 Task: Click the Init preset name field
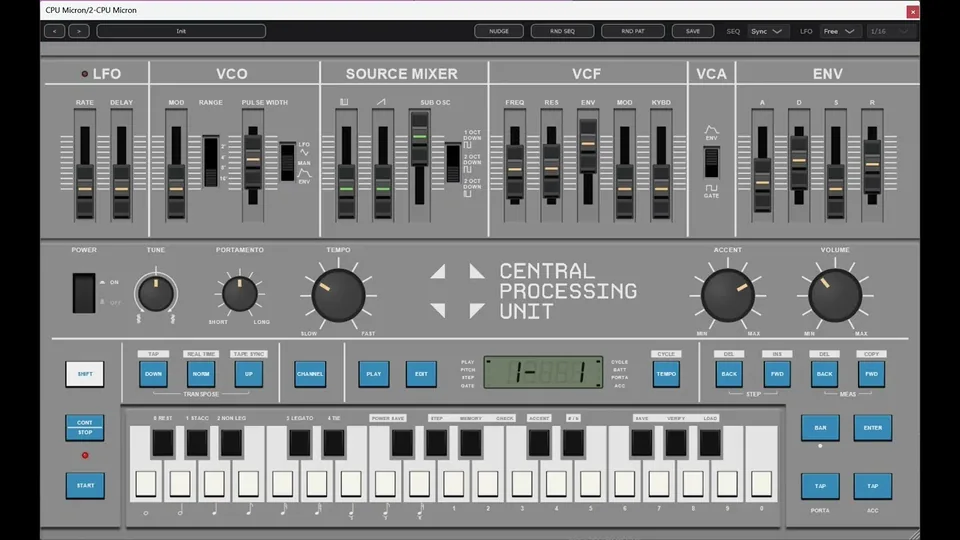coord(181,31)
